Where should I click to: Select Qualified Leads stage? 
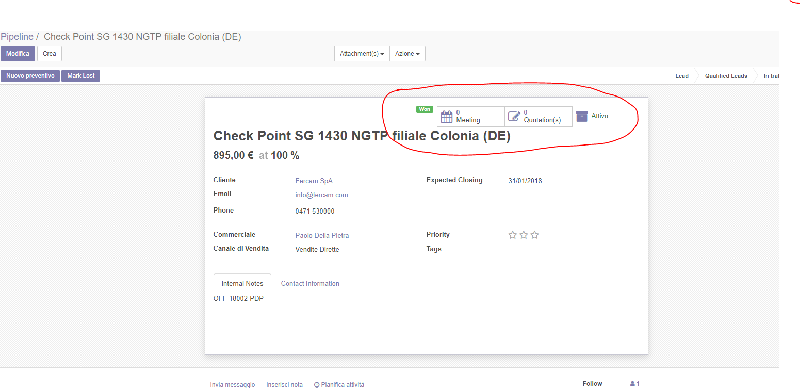click(x=726, y=76)
